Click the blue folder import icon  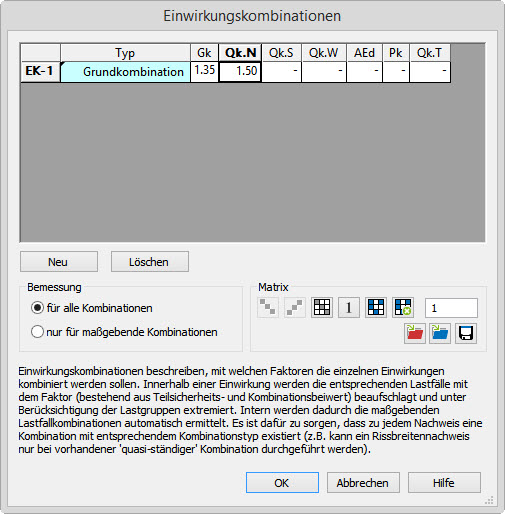point(440,333)
